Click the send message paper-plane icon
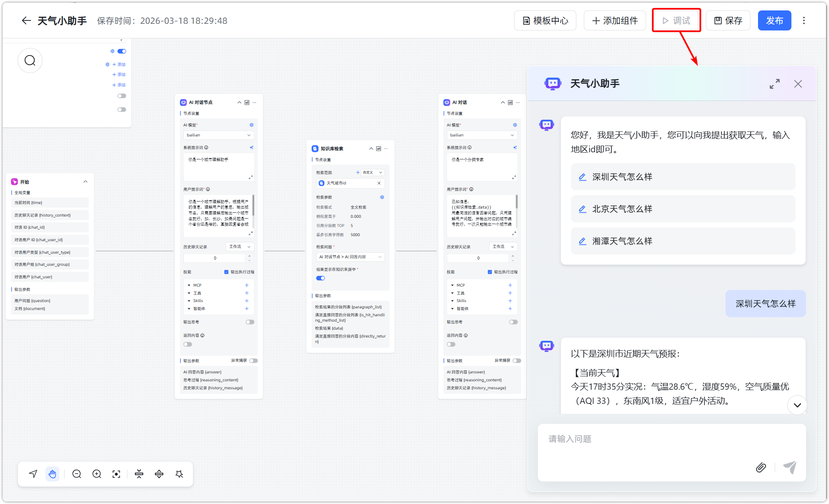The width and height of the screenshot is (829, 504). (x=790, y=467)
